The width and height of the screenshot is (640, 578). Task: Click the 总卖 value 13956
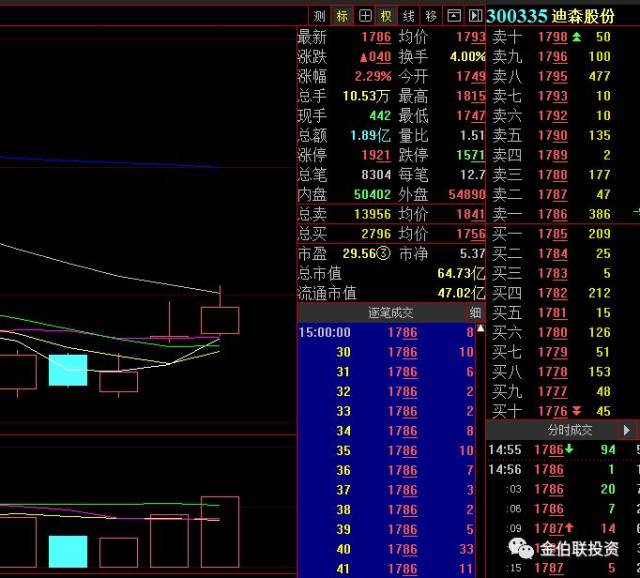pos(372,214)
